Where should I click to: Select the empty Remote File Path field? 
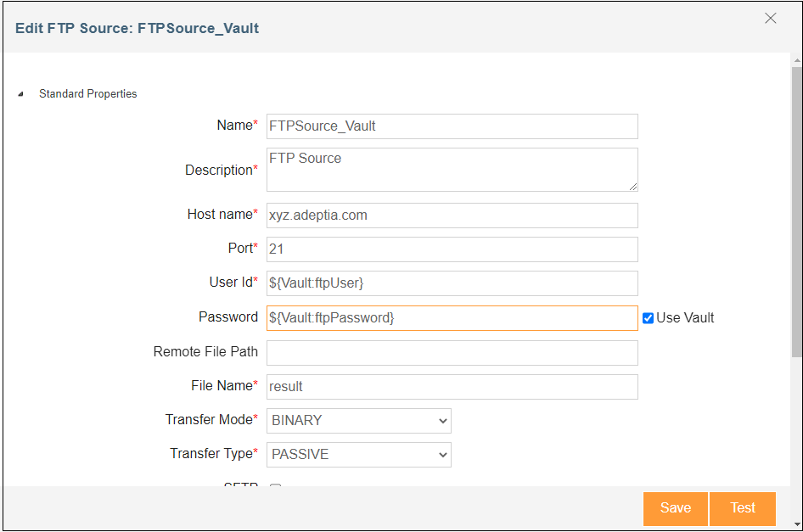(x=452, y=353)
